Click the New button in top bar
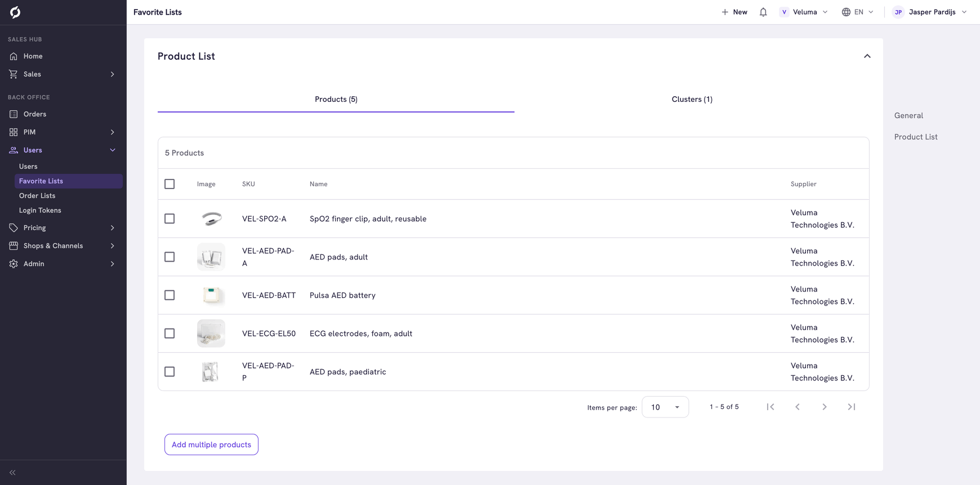The width and height of the screenshot is (980, 485). pyautogui.click(x=734, y=12)
